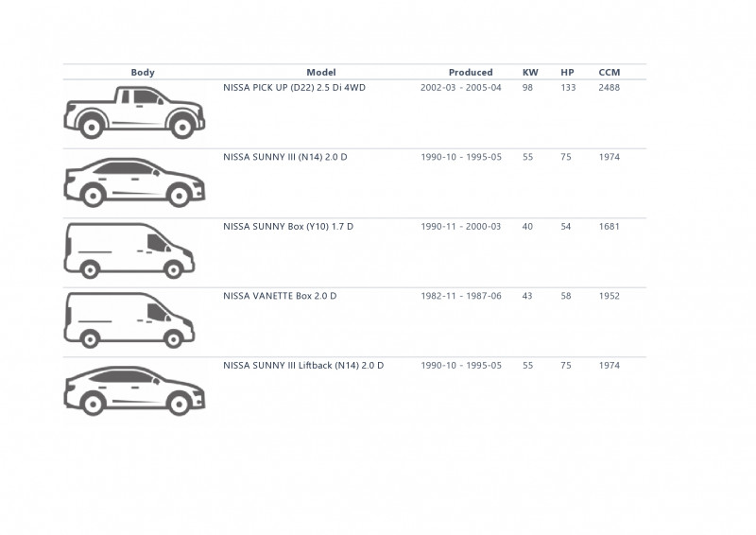Click the liftback car icon for SUNNY III Liftback
Image resolution: width=756 pixels, height=535 pixels.
[x=134, y=390]
